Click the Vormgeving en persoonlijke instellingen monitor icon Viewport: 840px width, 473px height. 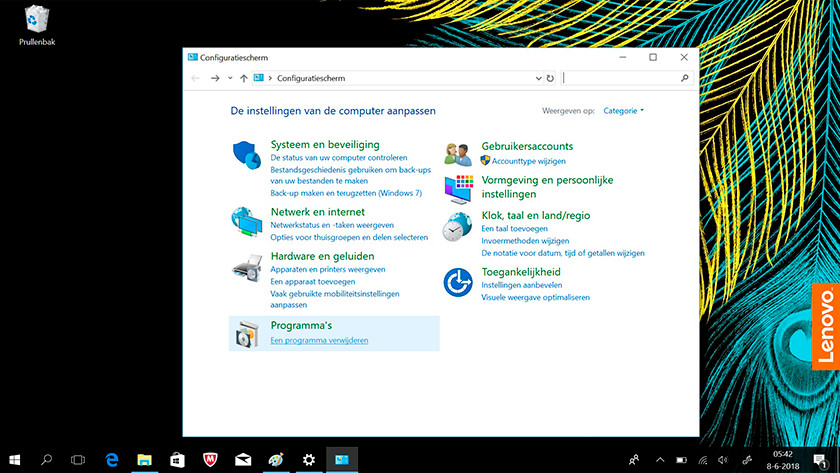(459, 189)
